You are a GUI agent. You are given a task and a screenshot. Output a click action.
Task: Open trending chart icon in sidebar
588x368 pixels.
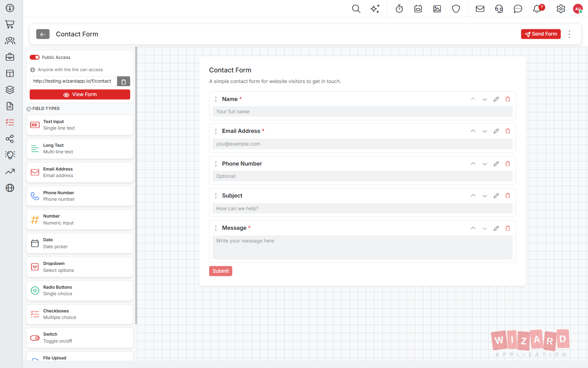[10, 171]
